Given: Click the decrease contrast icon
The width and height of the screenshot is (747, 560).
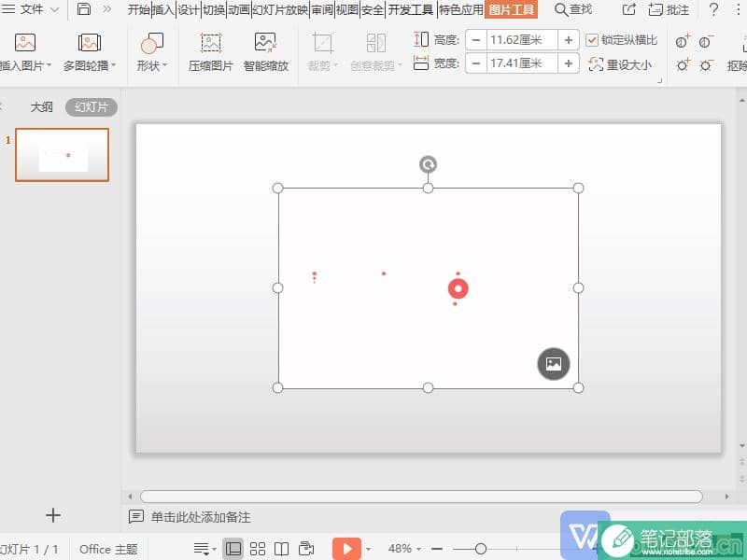Looking at the screenshot, I should pos(706,42).
